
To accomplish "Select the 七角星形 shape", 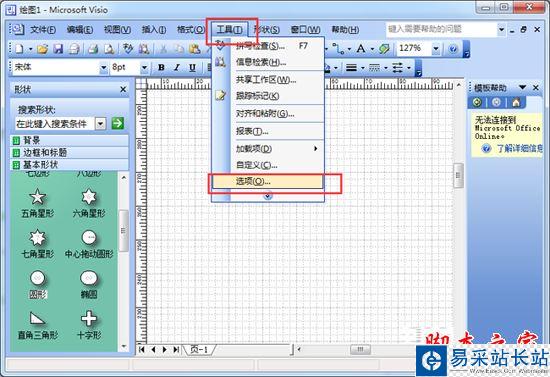I will pos(38,244).
